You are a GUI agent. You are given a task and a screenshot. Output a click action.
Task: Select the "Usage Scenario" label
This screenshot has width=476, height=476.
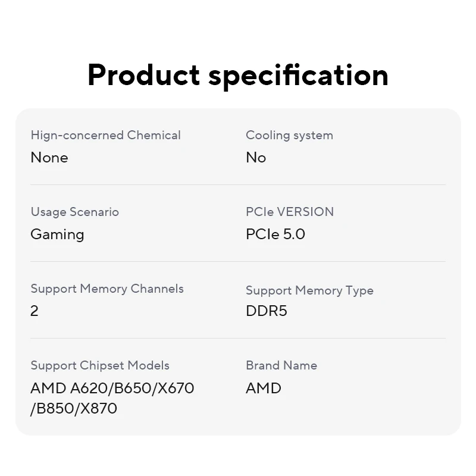point(74,212)
